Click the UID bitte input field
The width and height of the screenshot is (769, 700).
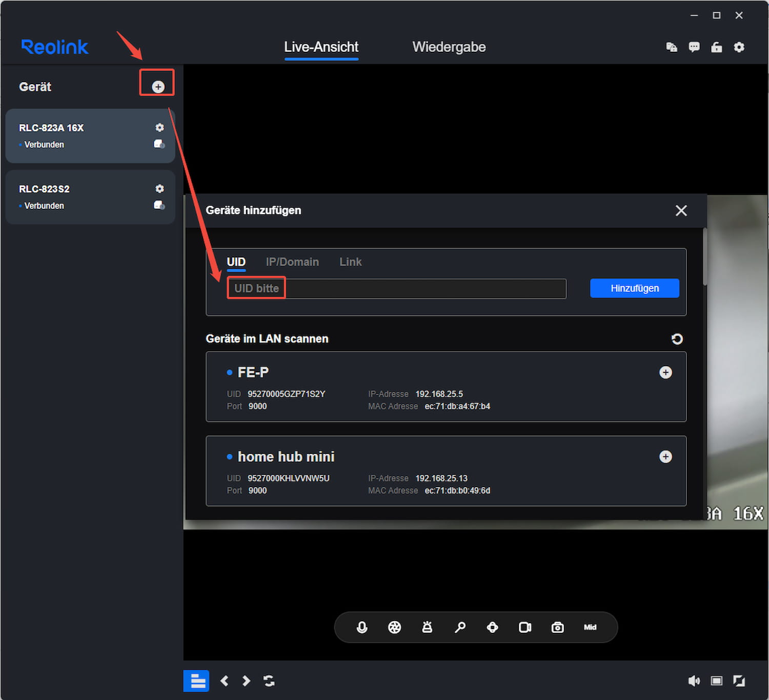[397, 288]
